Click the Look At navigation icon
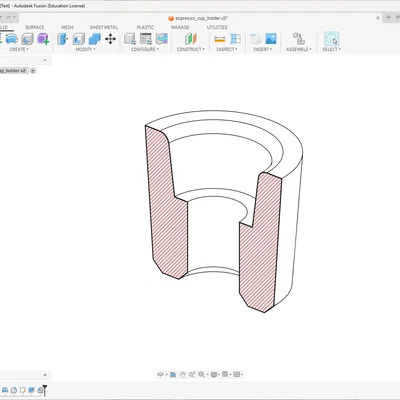 tap(173, 374)
